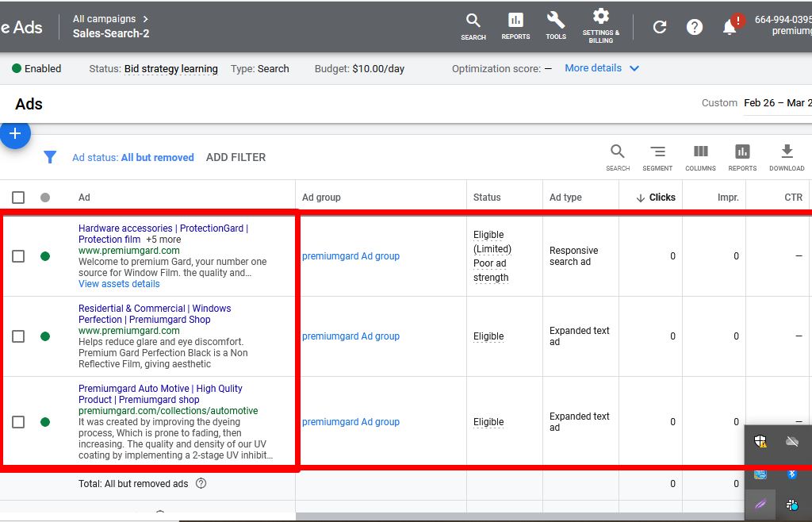Sort the table by the Status column header
Image resolution: width=812 pixels, height=522 pixels.
pyautogui.click(x=487, y=198)
